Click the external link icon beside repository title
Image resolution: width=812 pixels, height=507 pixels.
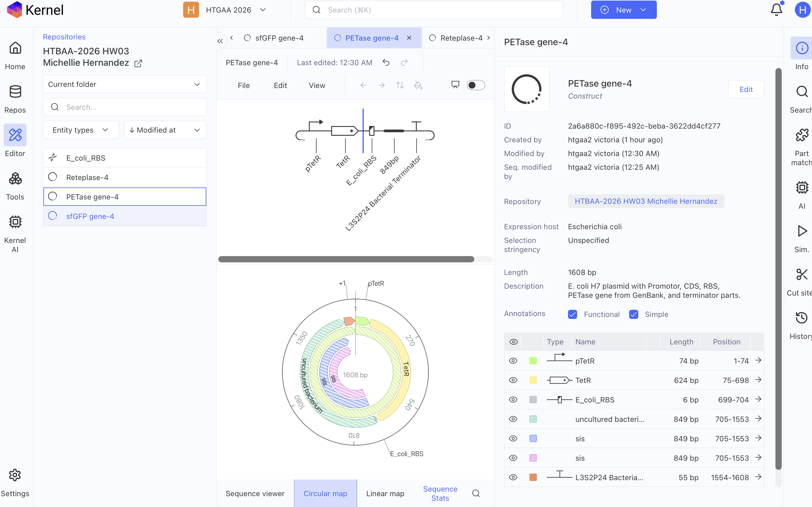click(x=138, y=63)
